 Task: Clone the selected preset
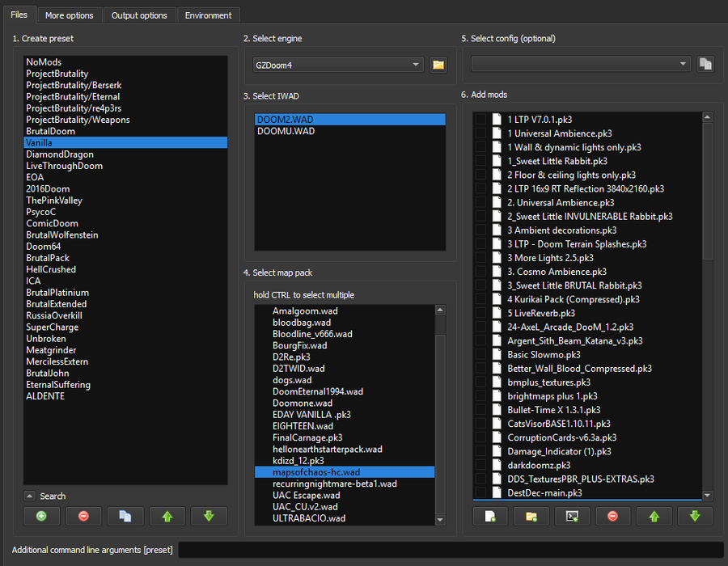(x=125, y=516)
